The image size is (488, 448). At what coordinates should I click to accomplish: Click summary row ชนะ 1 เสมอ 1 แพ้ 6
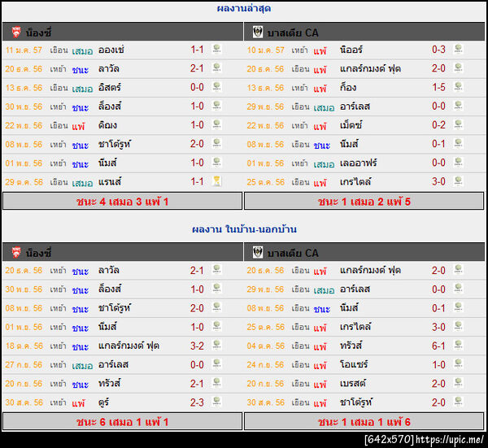364,422
